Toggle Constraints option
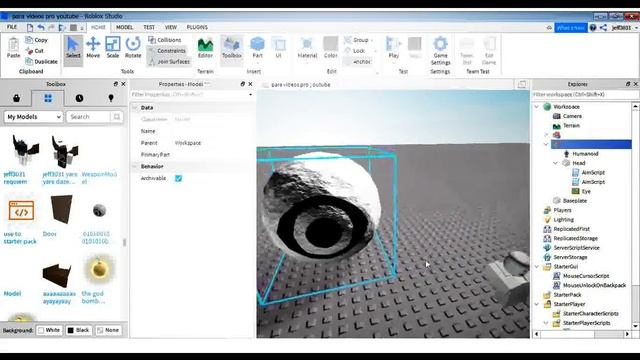This screenshot has width=640, height=360. [x=167, y=51]
